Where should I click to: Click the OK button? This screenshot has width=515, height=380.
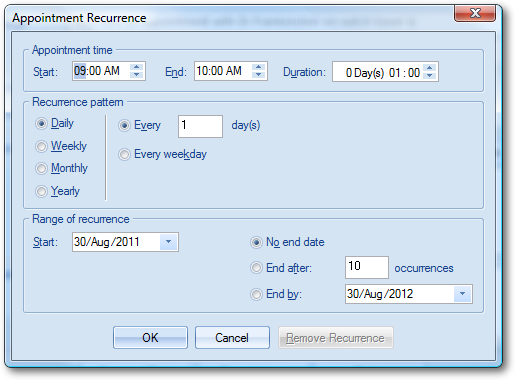click(x=150, y=338)
